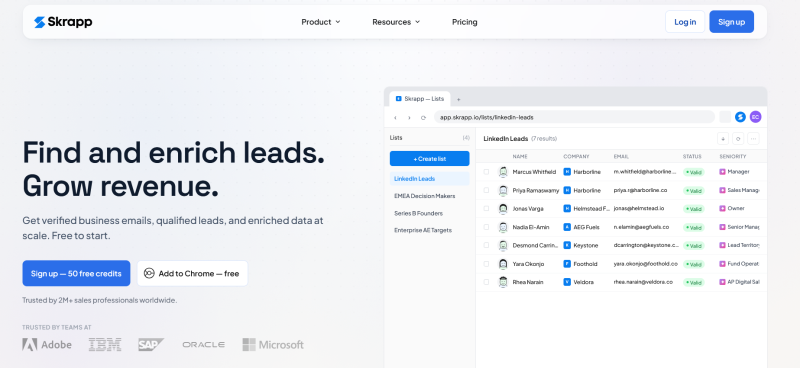Click the NAME column header
The image size is (800, 368).
520,157
